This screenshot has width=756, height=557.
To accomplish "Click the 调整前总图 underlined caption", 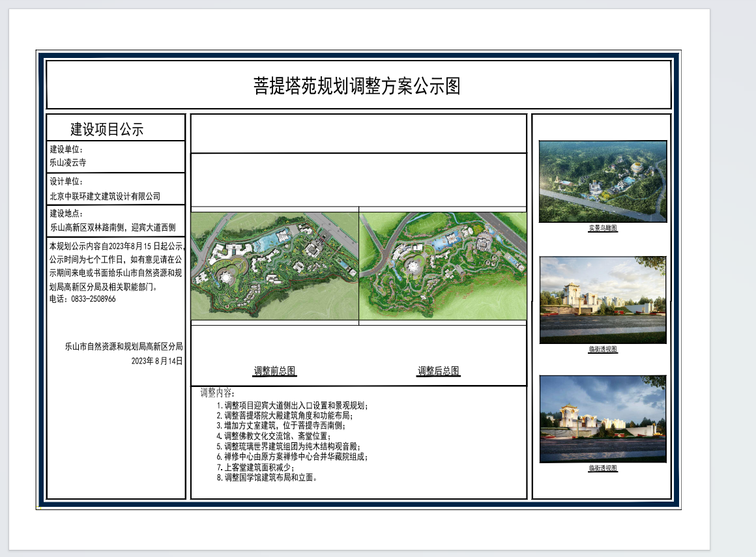I will click(x=275, y=371).
